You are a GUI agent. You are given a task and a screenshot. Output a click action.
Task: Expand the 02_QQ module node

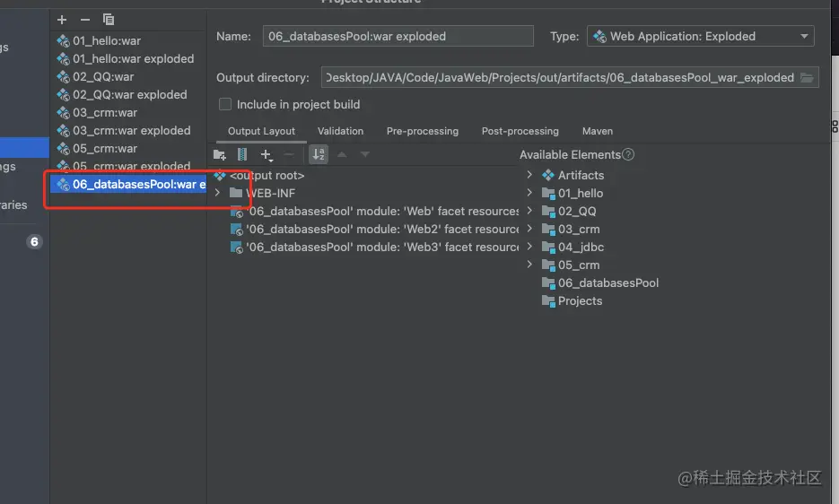529,210
